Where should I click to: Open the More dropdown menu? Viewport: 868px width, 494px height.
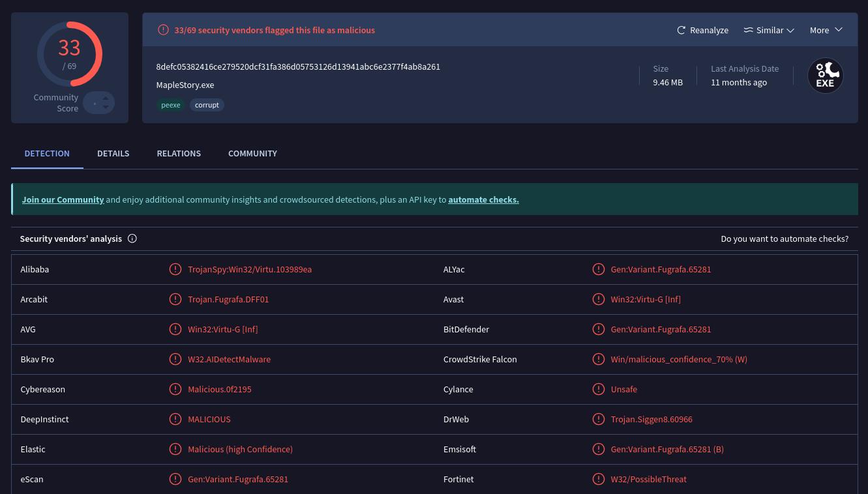(826, 31)
